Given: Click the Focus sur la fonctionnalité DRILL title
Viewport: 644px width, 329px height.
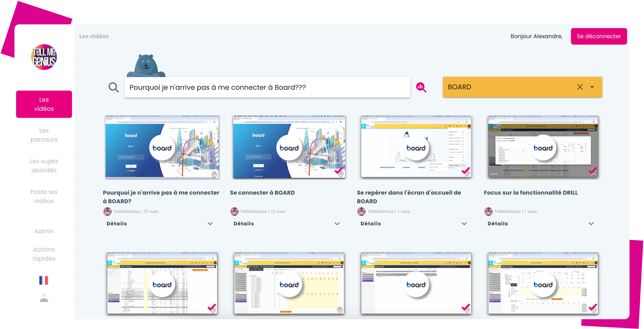Looking at the screenshot, I should [x=531, y=193].
